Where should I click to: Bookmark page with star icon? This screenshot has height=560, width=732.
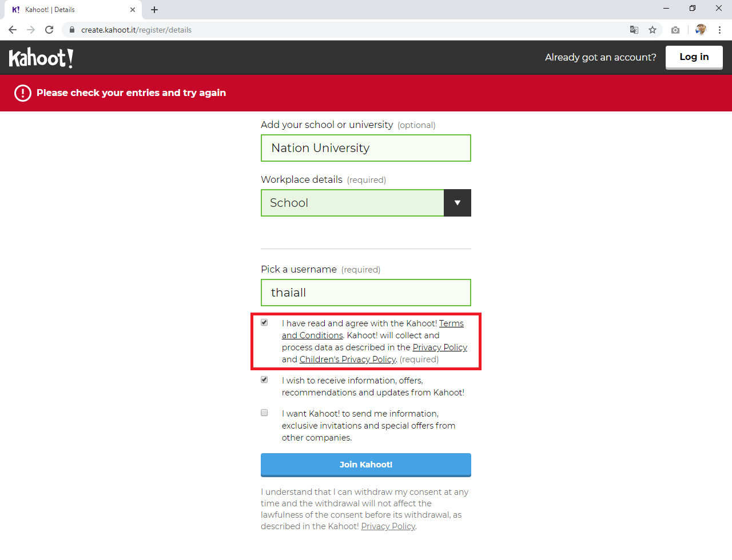pos(653,30)
